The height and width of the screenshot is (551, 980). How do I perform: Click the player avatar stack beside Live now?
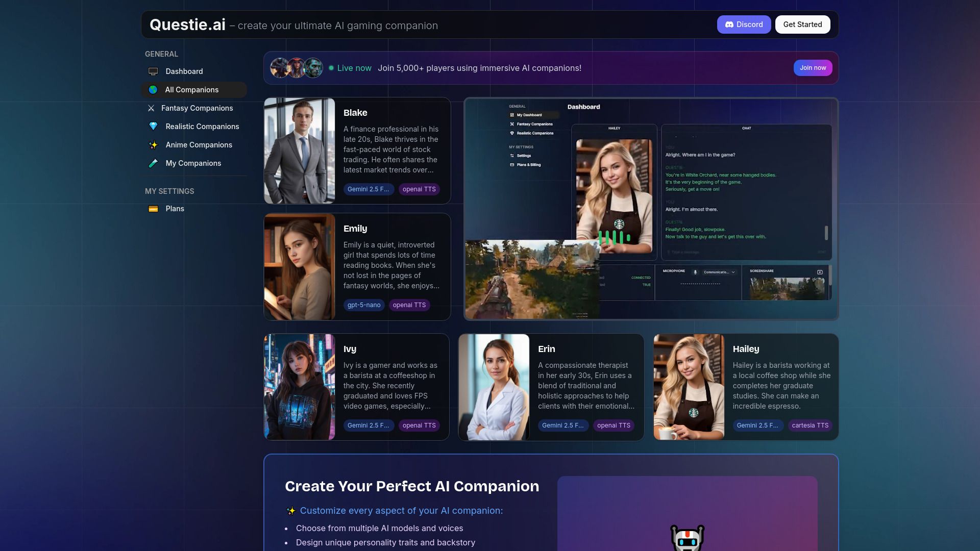click(x=297, y=67)
